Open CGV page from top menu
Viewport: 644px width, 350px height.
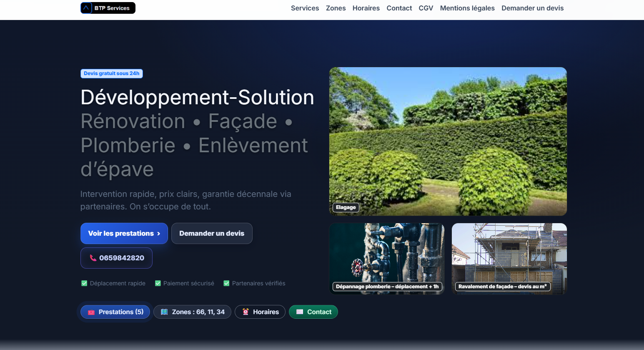coord(426,8)
